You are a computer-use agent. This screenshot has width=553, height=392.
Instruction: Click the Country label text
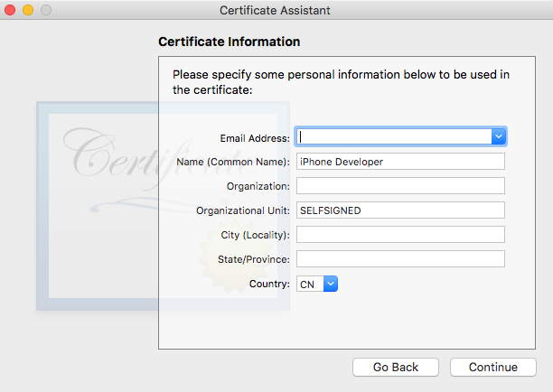pos(269,284)
